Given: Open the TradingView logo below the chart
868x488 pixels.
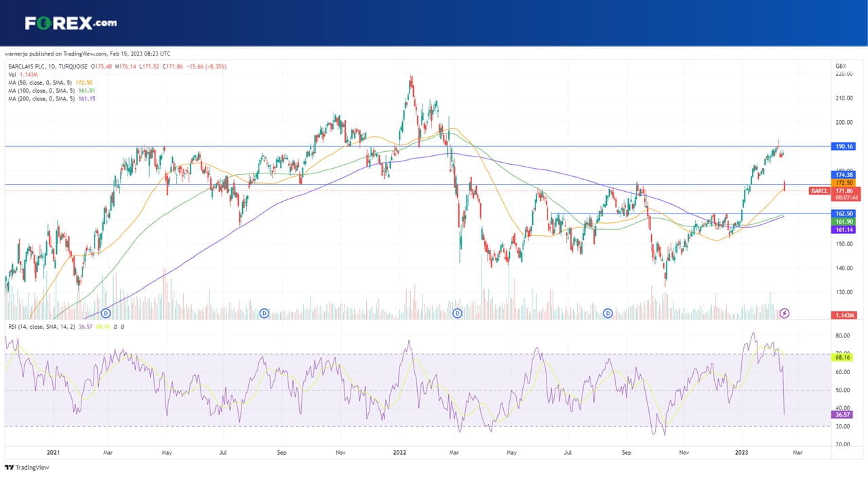Looking at the screenshot, I should click(27, 468).
